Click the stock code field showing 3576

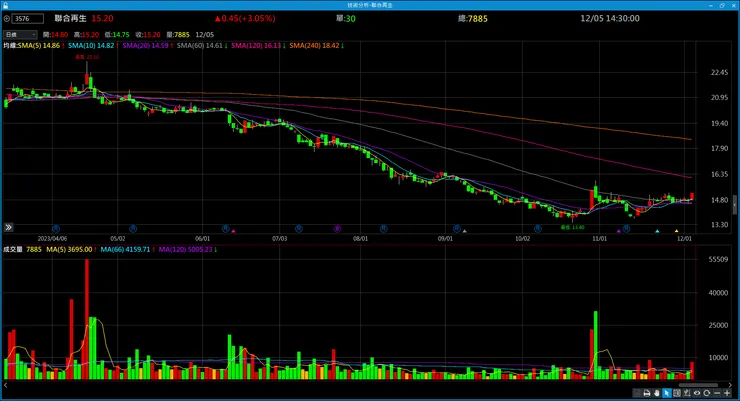click(28, 19)
